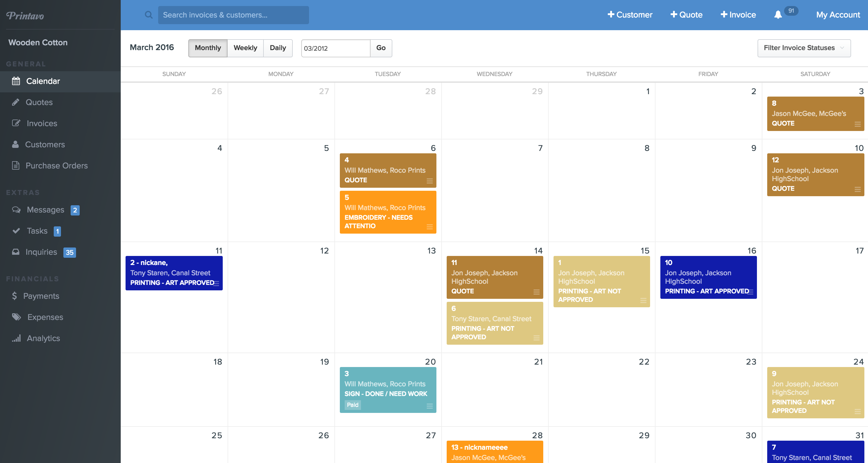
Task: Open Tony Staren invoice 6 card
Action: pos(495,323)
